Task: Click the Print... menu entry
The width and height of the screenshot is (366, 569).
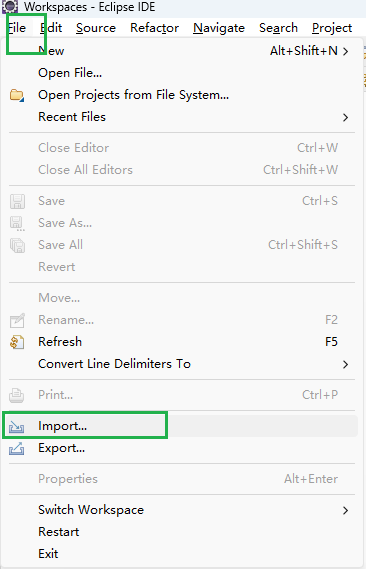Action: pos(182,395)
